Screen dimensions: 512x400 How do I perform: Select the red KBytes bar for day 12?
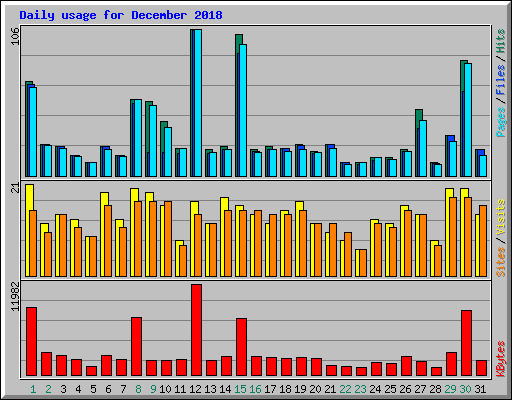coord(196,330)
